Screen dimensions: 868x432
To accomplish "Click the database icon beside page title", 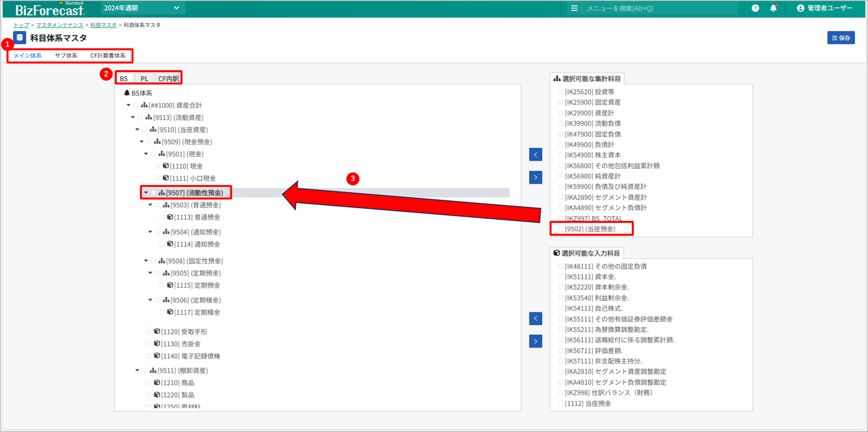I will pyautogui.click(x=19, y=38).
